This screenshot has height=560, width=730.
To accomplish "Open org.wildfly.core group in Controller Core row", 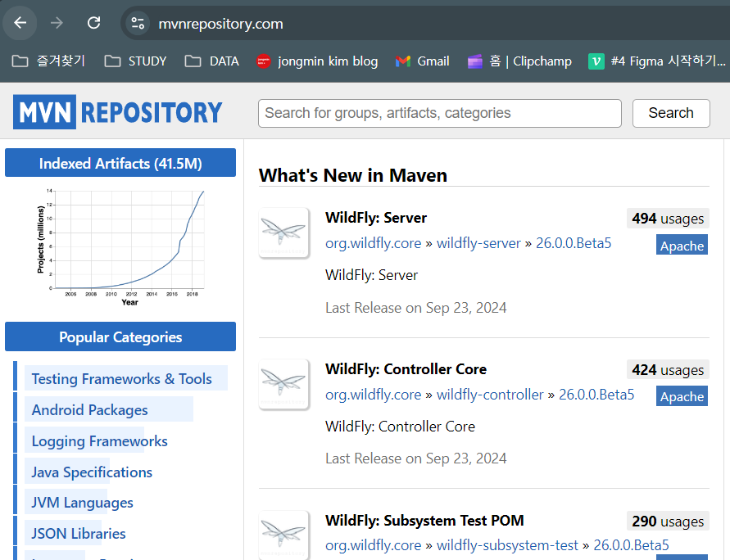I will coord(373,395).
